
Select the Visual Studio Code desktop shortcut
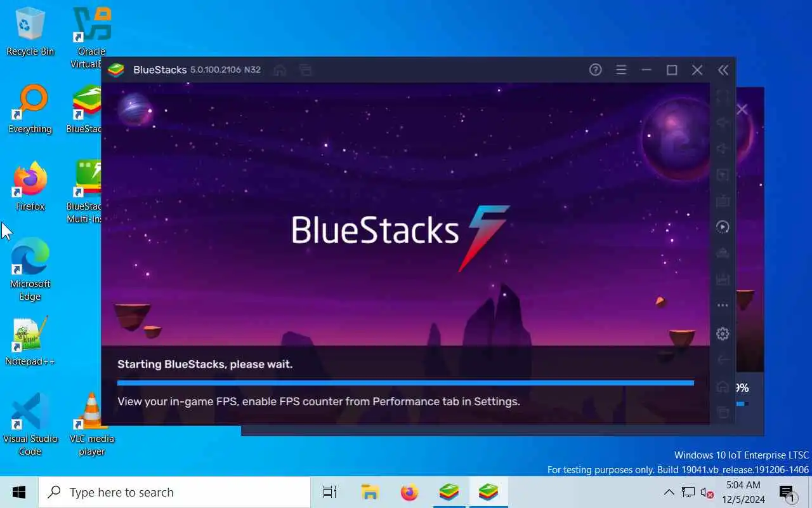click(x=30, y=425)
